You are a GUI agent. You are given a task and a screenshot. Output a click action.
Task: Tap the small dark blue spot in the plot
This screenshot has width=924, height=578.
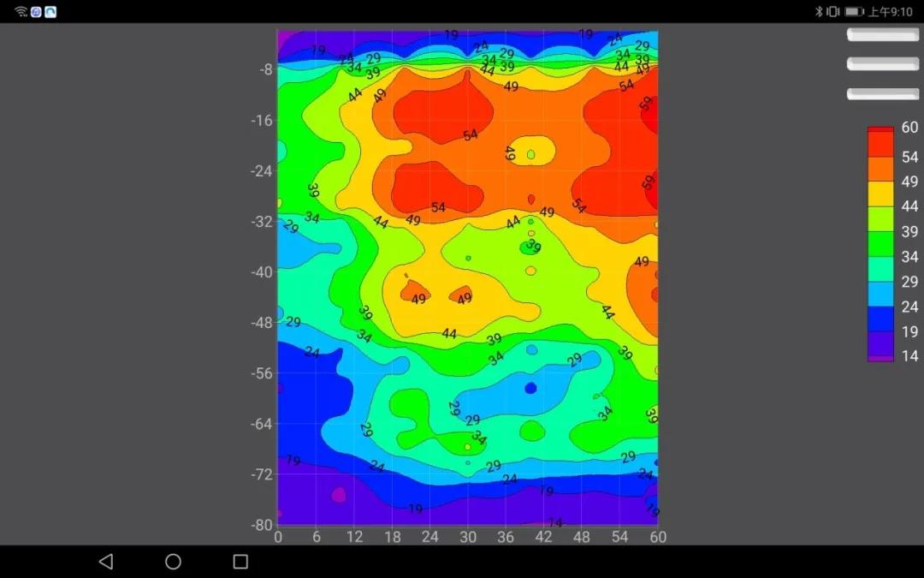(530, 388)
